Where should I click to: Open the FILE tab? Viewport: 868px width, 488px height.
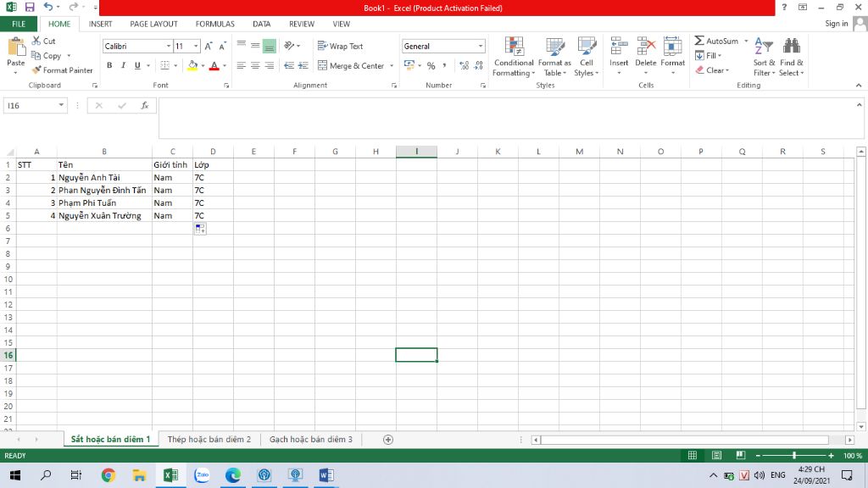[19, 24]
